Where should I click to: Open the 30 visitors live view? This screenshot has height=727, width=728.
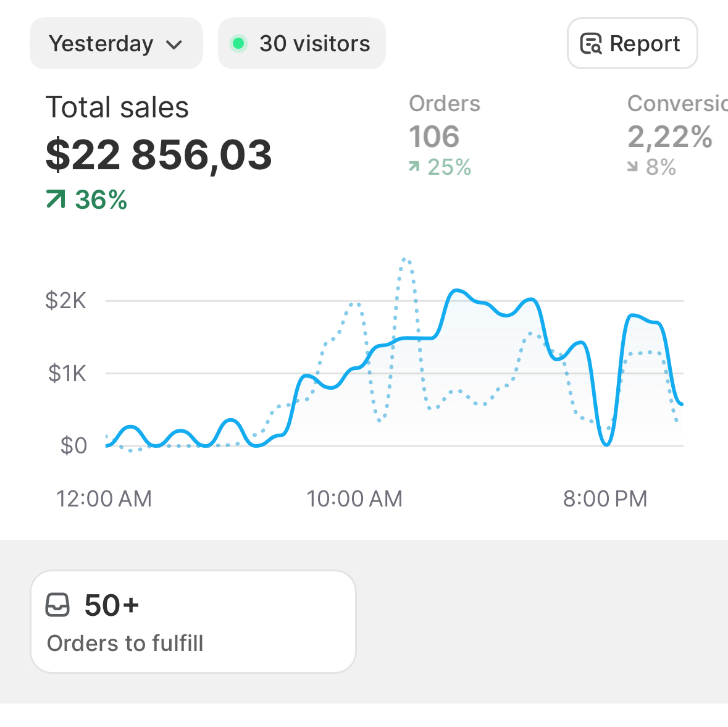[302, 44]
